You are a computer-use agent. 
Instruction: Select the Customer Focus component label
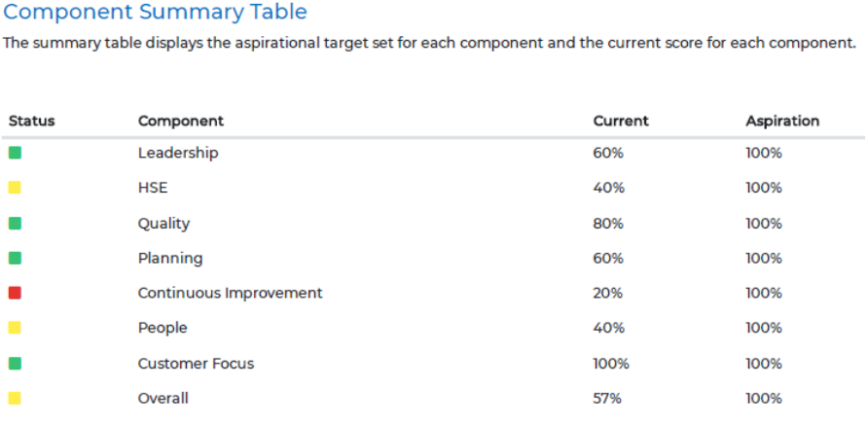196,364
